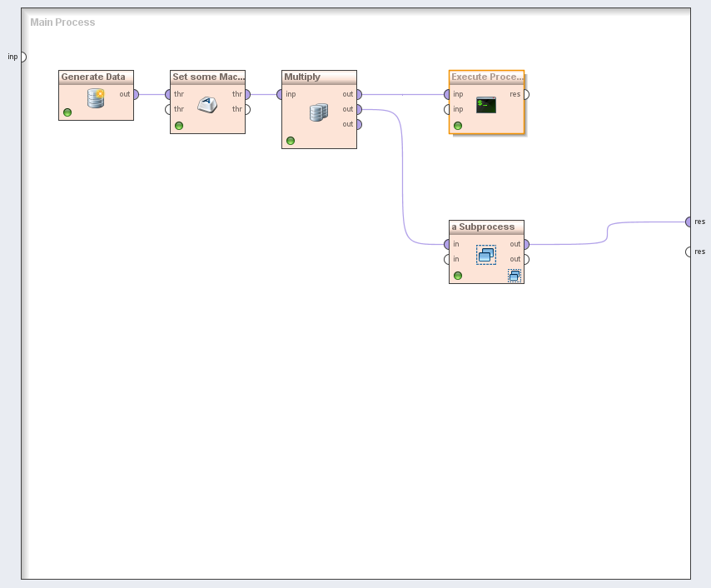Select the Generate Data operator title
The image size is (711, 588).
click(93, 77)
